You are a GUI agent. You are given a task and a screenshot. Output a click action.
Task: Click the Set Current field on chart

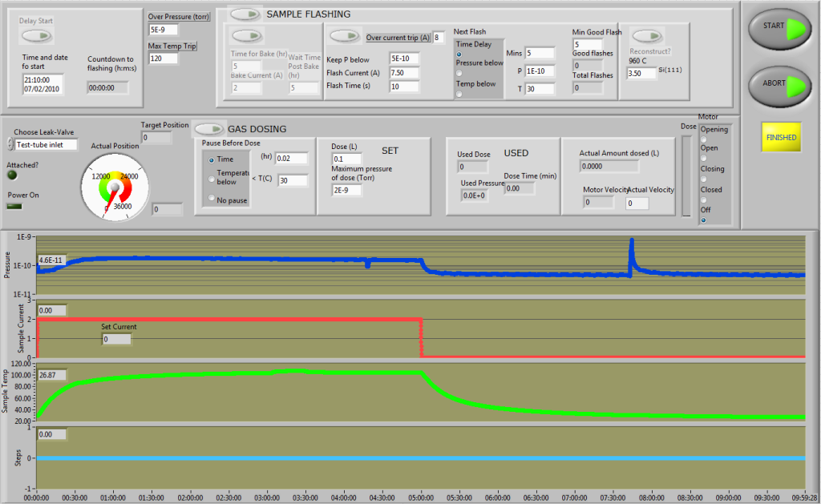[116, 339]
